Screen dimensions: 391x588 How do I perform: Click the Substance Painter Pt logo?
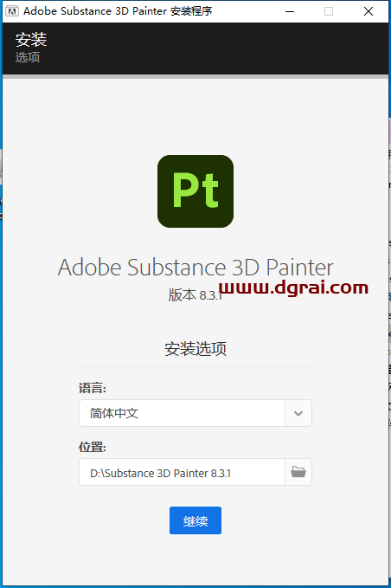click(x=195, y=191)
